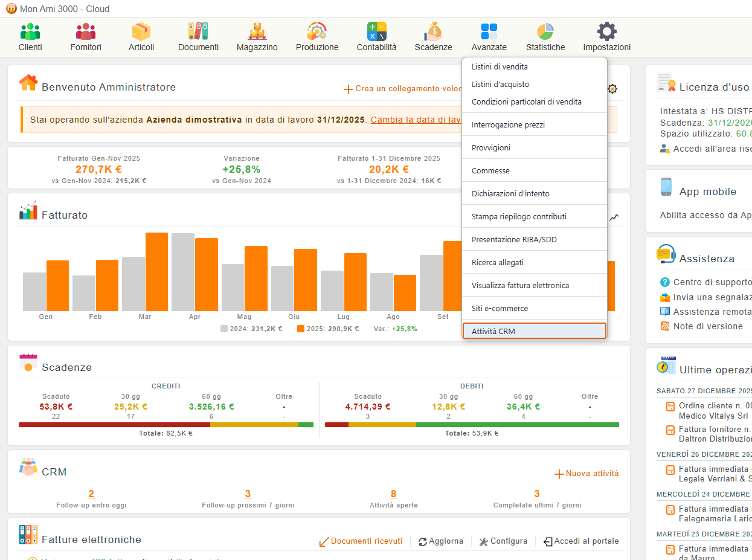Open Fattura immediata Legale Verriani entry
This screenshot has width=752, height=560.
pyautogui.click(x=709, y=474)
